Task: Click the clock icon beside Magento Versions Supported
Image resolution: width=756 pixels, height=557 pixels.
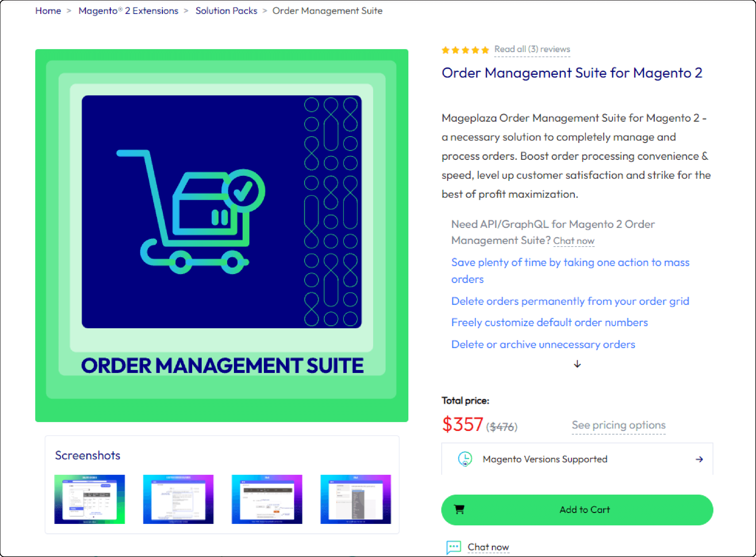Action: (x=465, y=459)
